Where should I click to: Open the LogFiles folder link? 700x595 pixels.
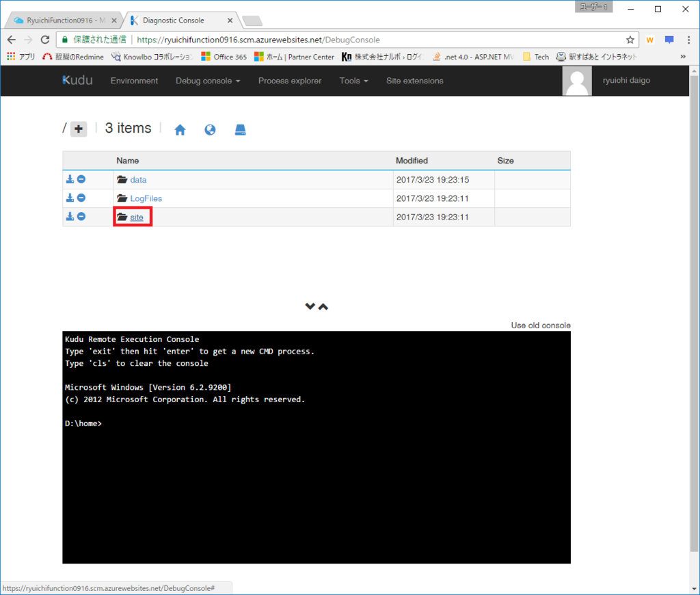(x=146, y=198)
